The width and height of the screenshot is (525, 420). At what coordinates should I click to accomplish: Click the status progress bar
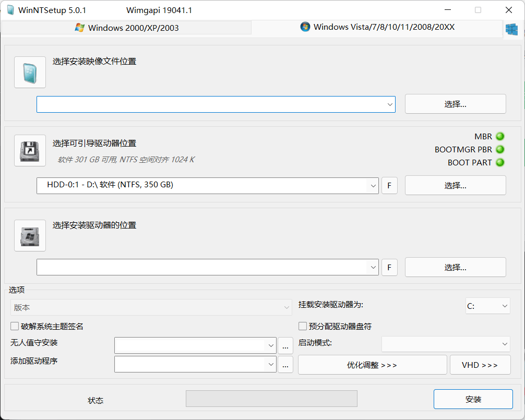[x=271, y=399]
